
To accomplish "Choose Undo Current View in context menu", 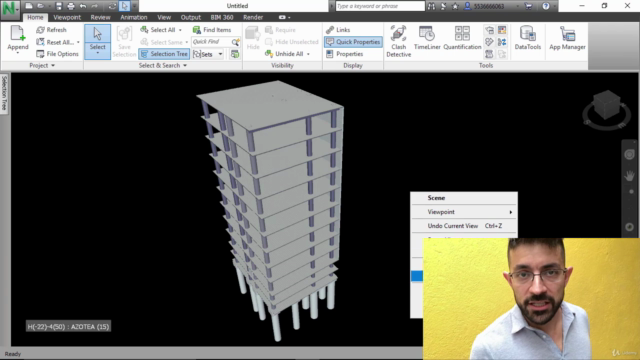I will (x=464, y=226).
